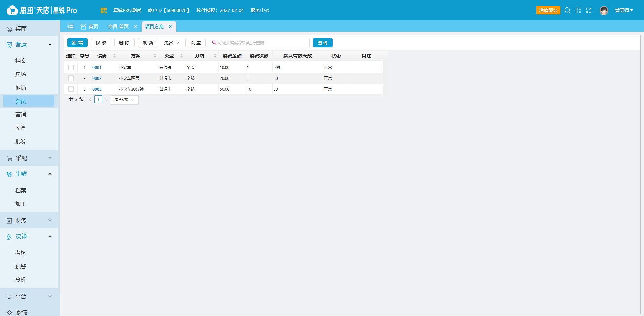Viewport: 644px width, 316px height.
Task: Toggle fullscreen with the expand icon
Action: click(589, 10)
